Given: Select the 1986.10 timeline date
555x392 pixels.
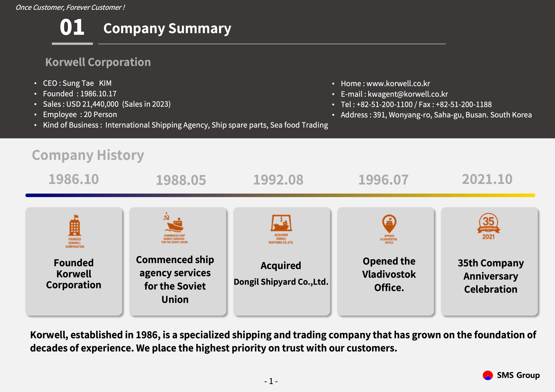Looking at the screenshot, I should (x=74, y=179).
